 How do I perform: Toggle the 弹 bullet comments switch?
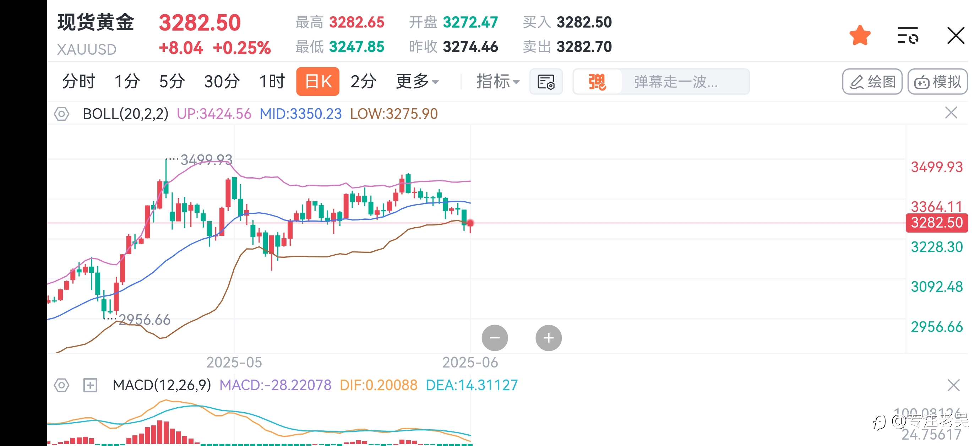(x=597, y=82)
